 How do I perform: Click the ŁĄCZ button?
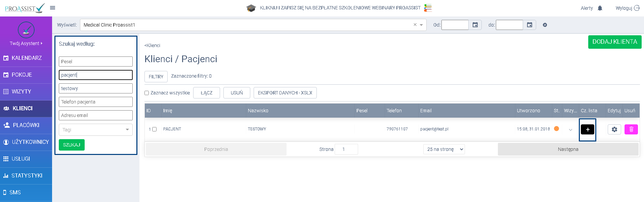207,93
